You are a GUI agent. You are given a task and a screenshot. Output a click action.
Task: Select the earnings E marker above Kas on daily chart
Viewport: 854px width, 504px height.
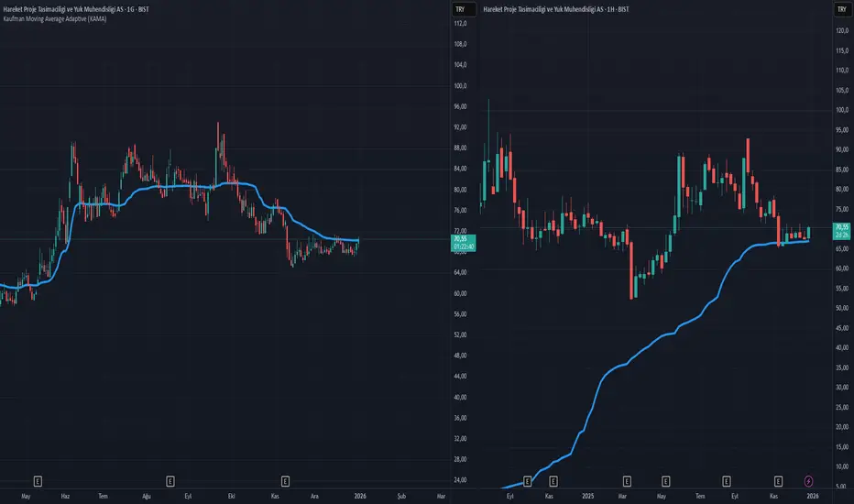[x=285, y=481]
